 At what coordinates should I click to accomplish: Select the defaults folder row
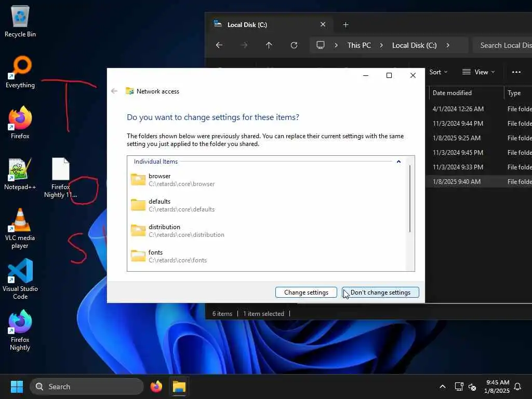pos(267,205)
